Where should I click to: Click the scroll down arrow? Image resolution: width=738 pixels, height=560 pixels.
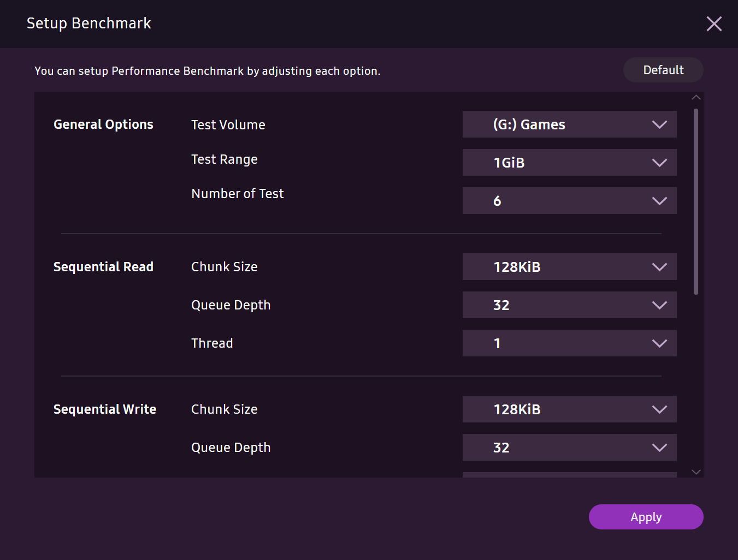tap(696, 472)
